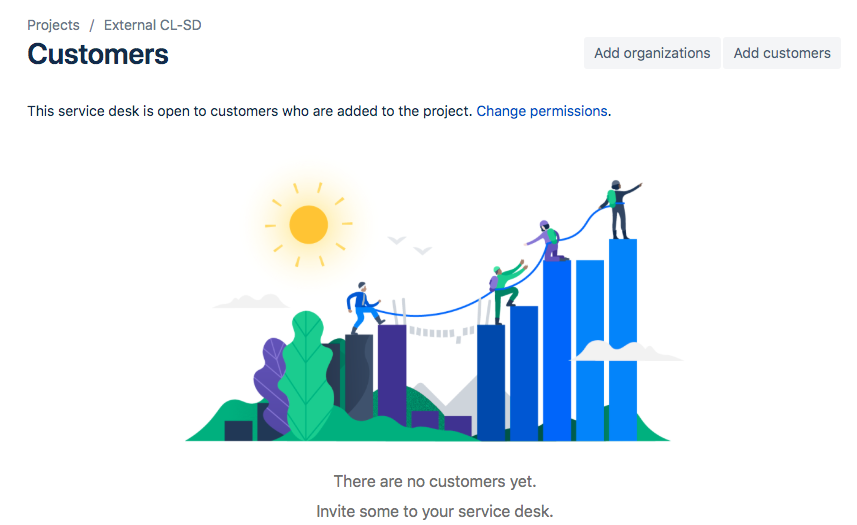Go to the Projects breadcrumb
Image resolution: width=857 pixels, height=525 pixels.
coord(54,25)
